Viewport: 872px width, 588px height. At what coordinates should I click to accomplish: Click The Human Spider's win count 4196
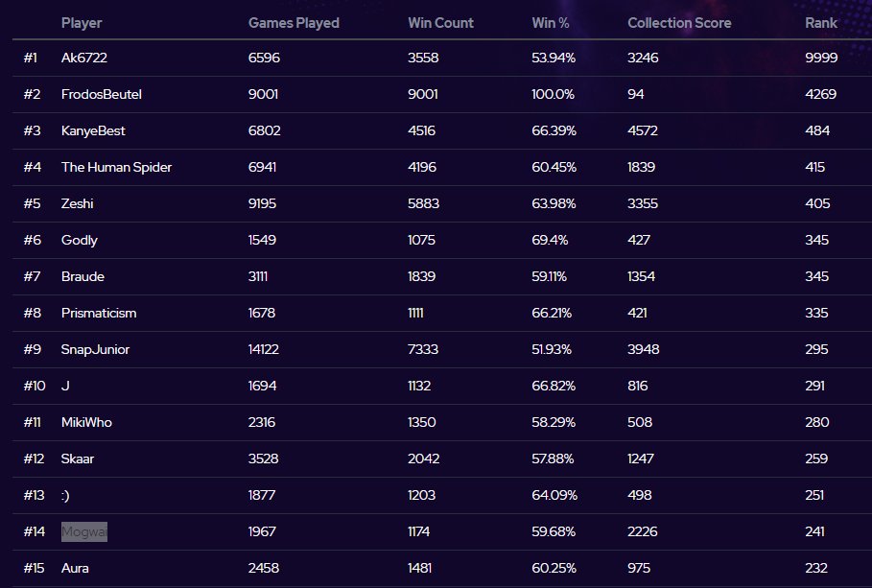pos(421,167)
